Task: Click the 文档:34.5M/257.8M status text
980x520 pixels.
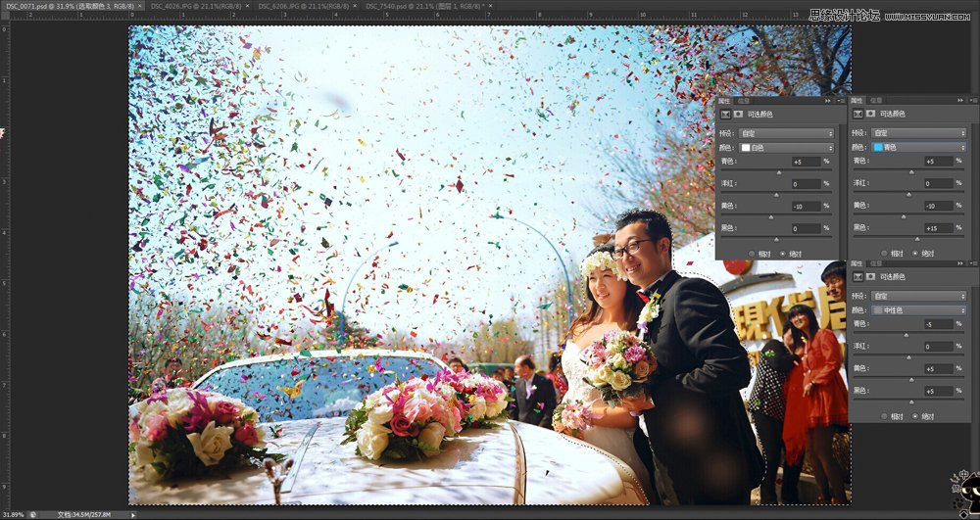Action: point(83,515)
